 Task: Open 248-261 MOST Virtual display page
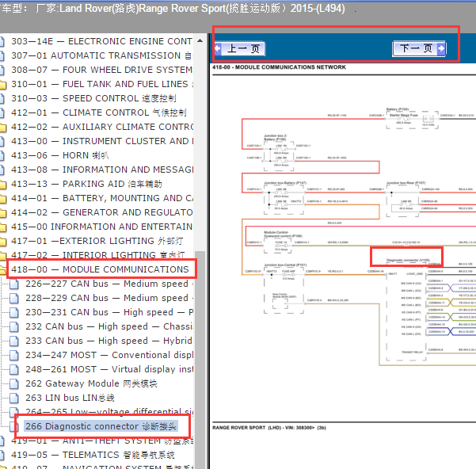tap(109, 369)
